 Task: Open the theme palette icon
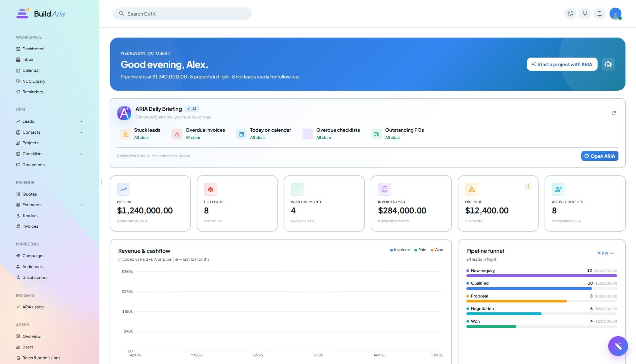(570, 14)
